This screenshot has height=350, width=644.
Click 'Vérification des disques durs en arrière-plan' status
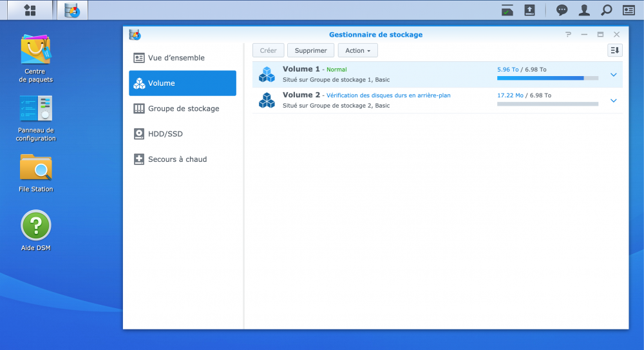388,95
